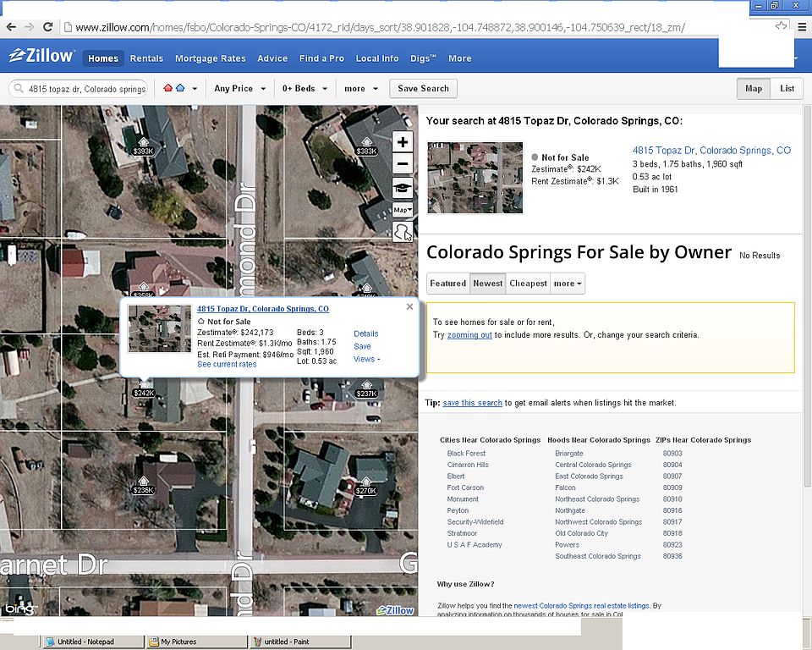Image resolution: width=812 pixels, height=650 pixels.
Task: Open untitled - Paint in taskbar
Action: tap(300, 642)
